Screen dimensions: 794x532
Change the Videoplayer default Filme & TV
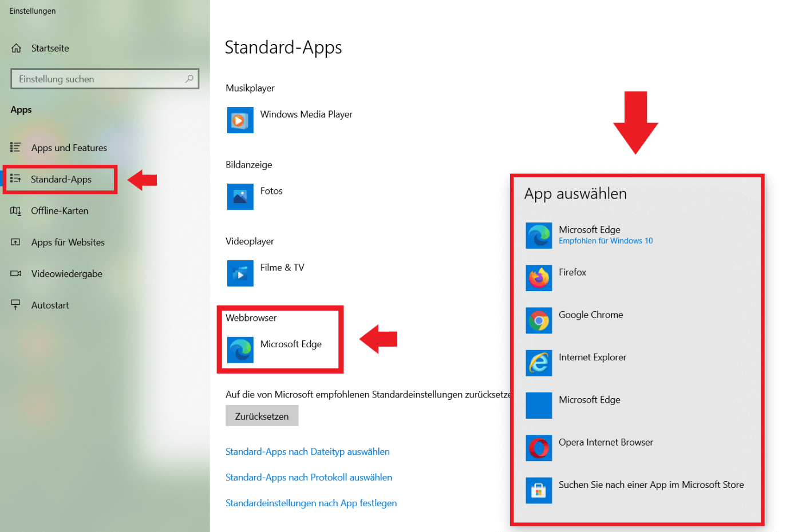[266, 273]
